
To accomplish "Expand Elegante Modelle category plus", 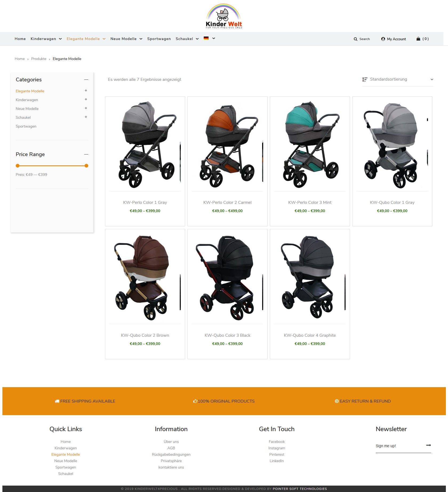I will point(86,90).
